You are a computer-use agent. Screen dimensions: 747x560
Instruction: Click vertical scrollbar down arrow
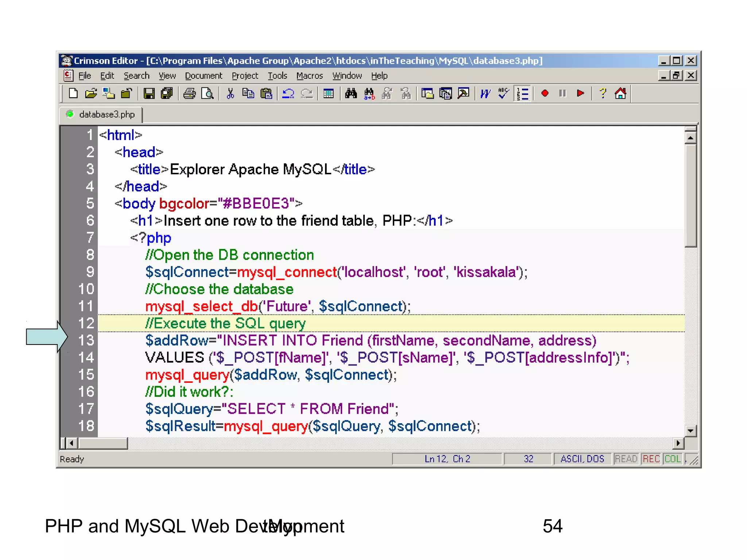690,431
